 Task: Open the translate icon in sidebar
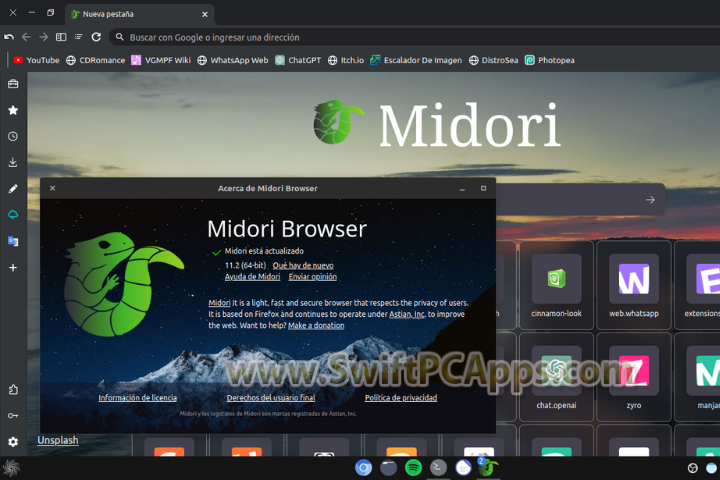(13, 241)
